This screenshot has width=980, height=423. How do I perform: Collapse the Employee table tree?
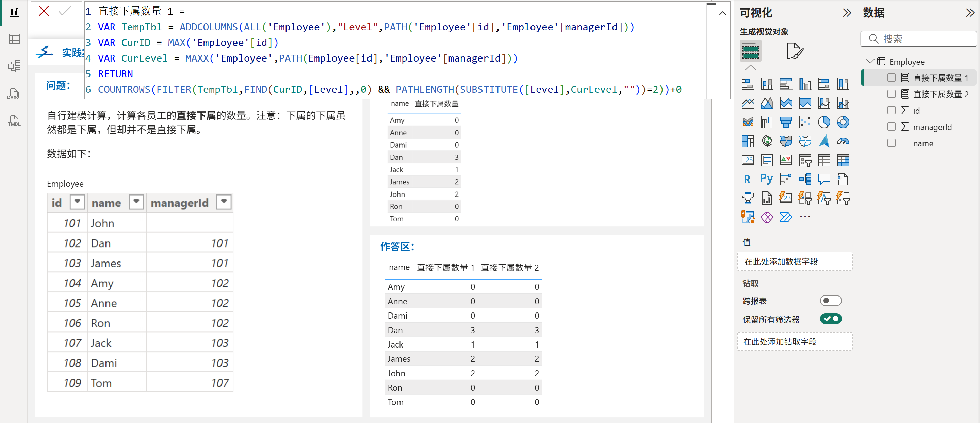(x=870, y=62)
